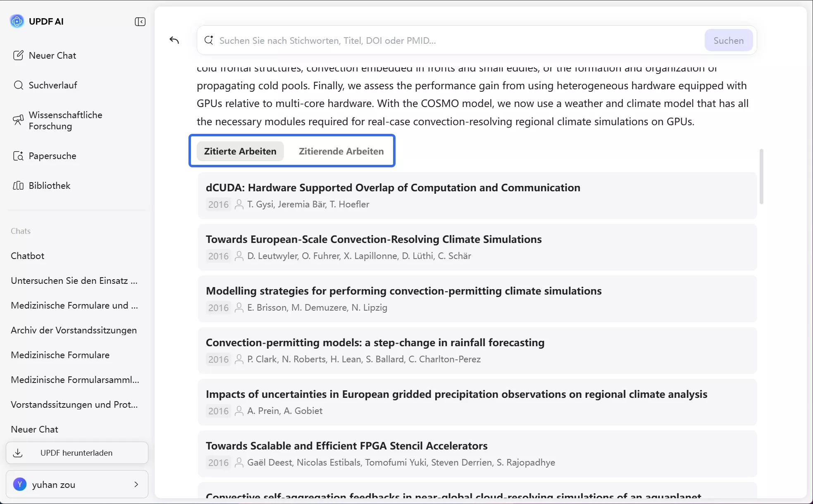Expand yuhan zou account chevron

pyautogui.click(x=136, y=484)
